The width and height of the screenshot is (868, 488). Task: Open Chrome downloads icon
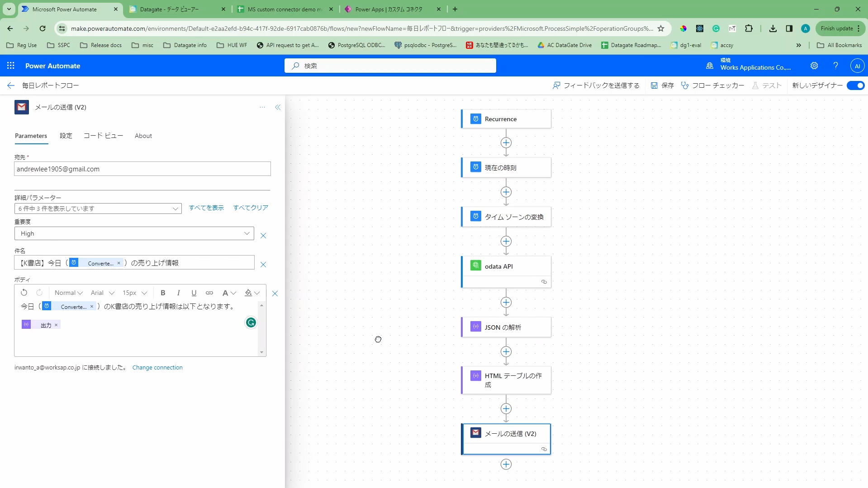(x=773, y=28)
